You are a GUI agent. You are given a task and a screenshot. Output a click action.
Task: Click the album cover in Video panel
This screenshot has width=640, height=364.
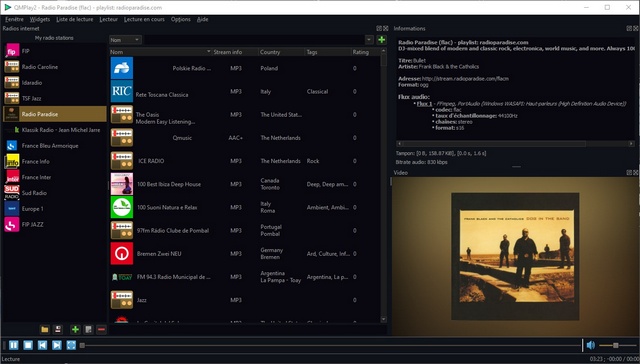[x=515, y=256]
